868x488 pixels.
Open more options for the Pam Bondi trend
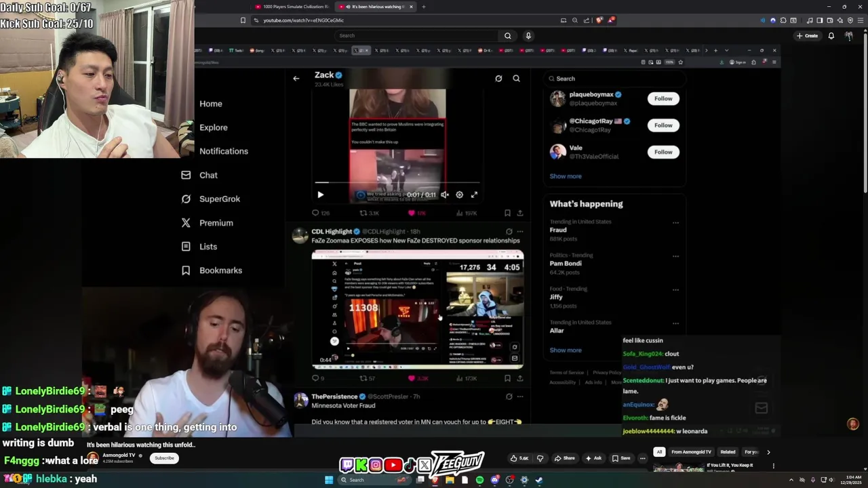click(x=675, y=256)
